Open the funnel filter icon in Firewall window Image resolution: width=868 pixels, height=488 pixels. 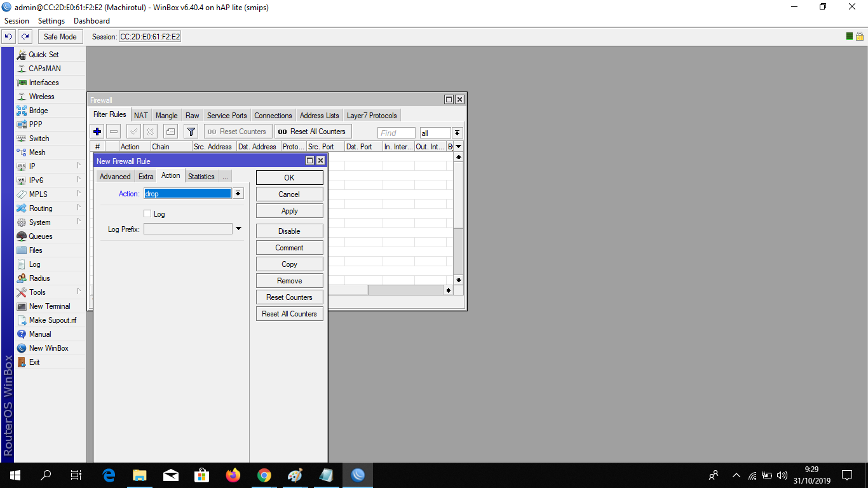(191, 132)
